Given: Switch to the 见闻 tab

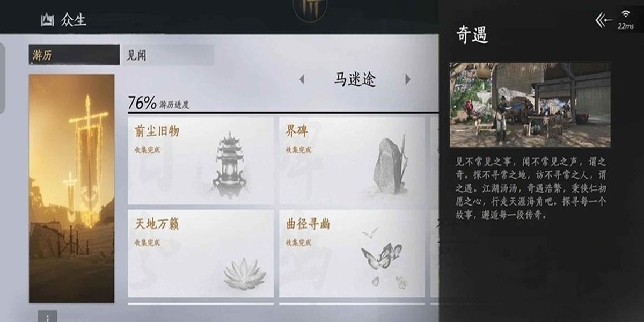Looking at the screenshot, I should (x=169, y=55).
